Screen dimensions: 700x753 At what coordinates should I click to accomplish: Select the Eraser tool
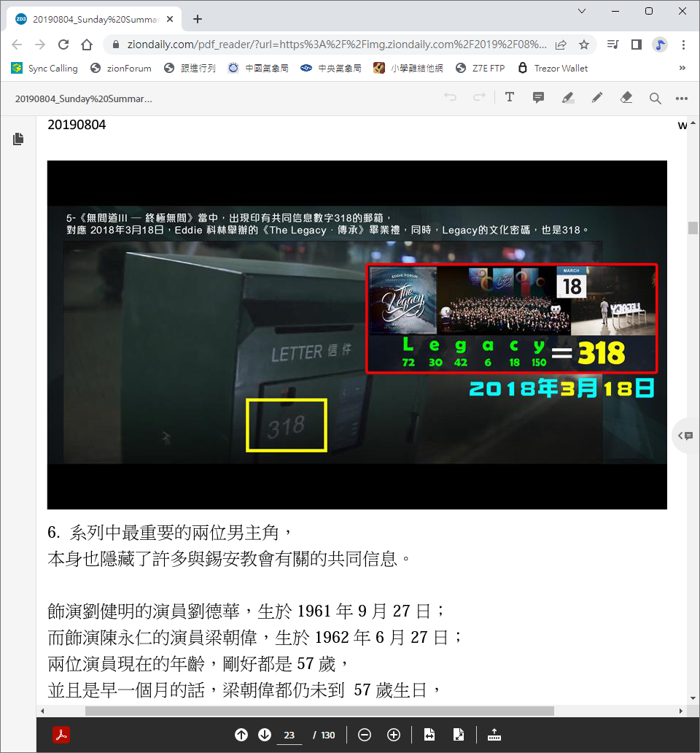(x=626, y=98)
